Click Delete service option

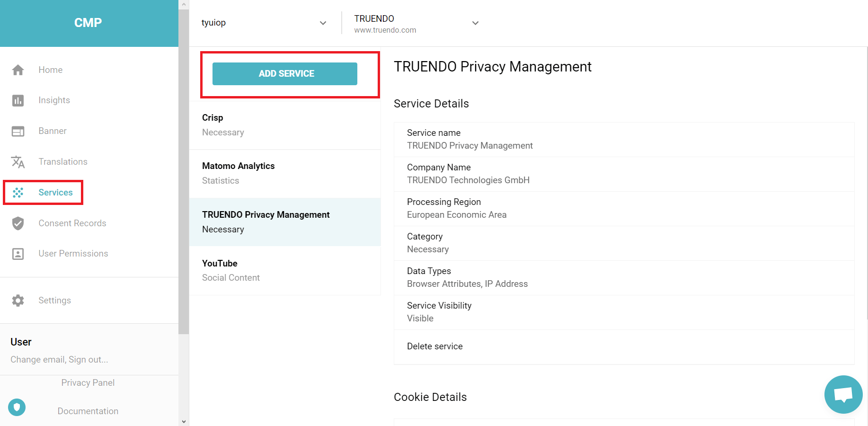click(434, 346)
